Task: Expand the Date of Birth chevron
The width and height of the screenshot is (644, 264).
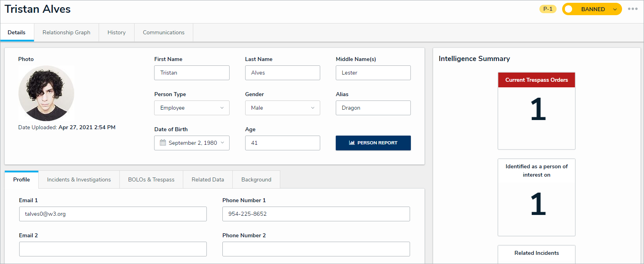Action: [222, 143]
